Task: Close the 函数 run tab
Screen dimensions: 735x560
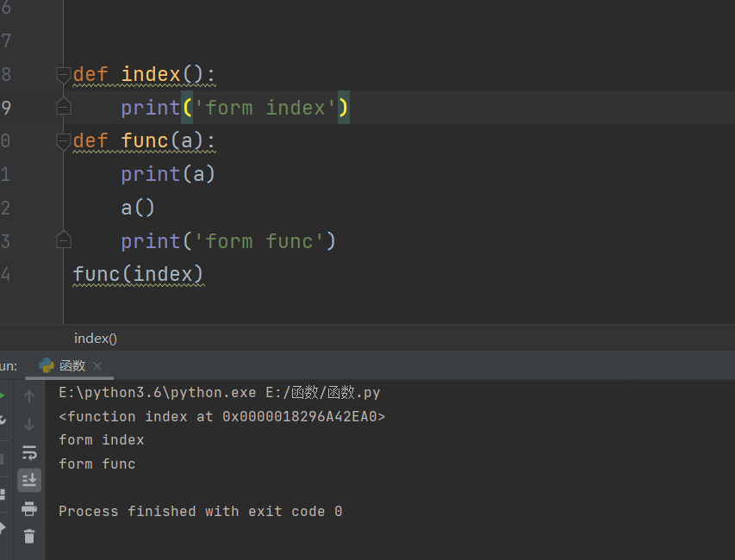Action: coord(97,366)
